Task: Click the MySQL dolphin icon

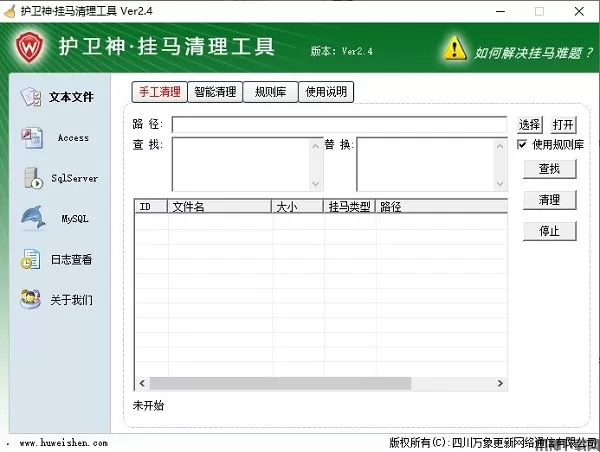Action: [x=33, y=218]
